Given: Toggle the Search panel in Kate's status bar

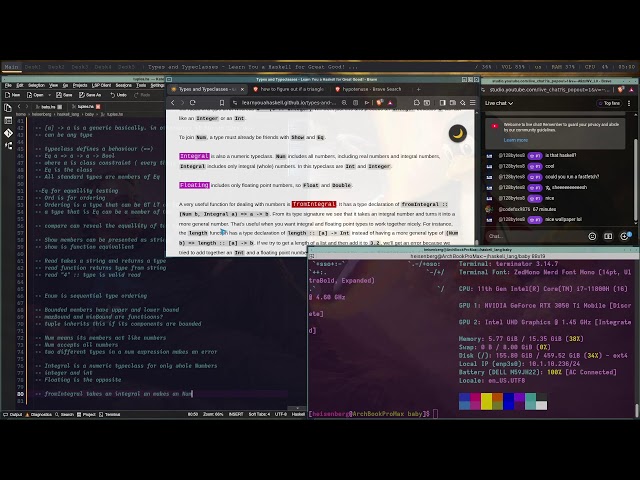Looking at the screenshot, I should click(64, 414).
